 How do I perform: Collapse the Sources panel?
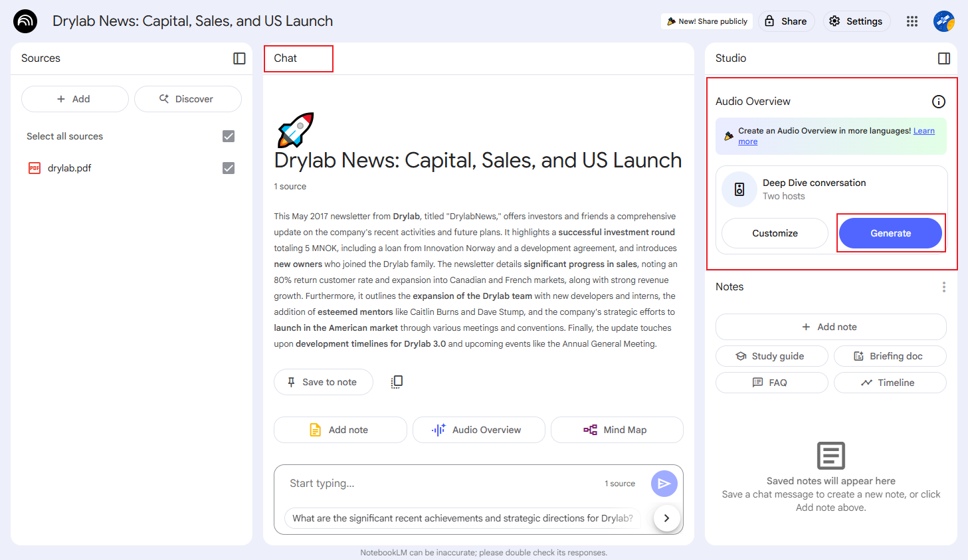(239, 58)
